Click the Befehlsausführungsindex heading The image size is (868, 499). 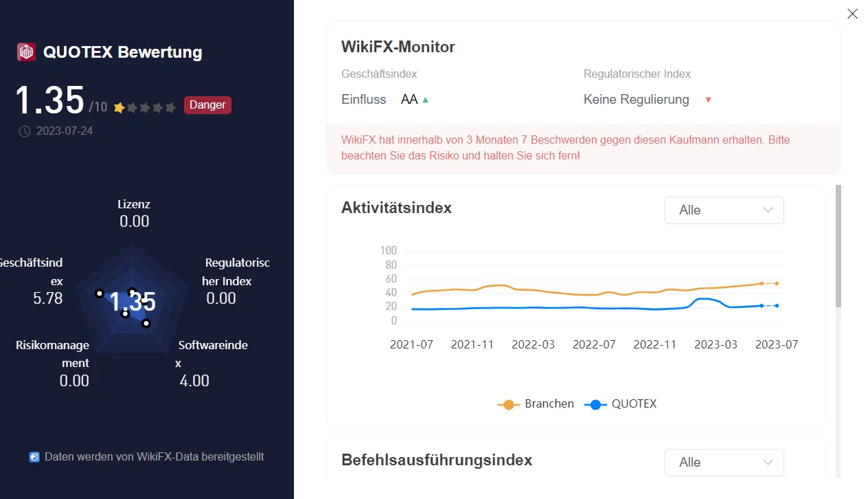(x=437, y=460)
